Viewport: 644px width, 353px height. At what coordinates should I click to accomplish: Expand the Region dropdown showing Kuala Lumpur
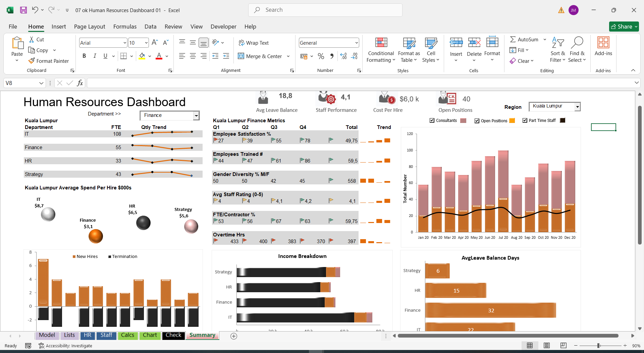pos(577,107)
